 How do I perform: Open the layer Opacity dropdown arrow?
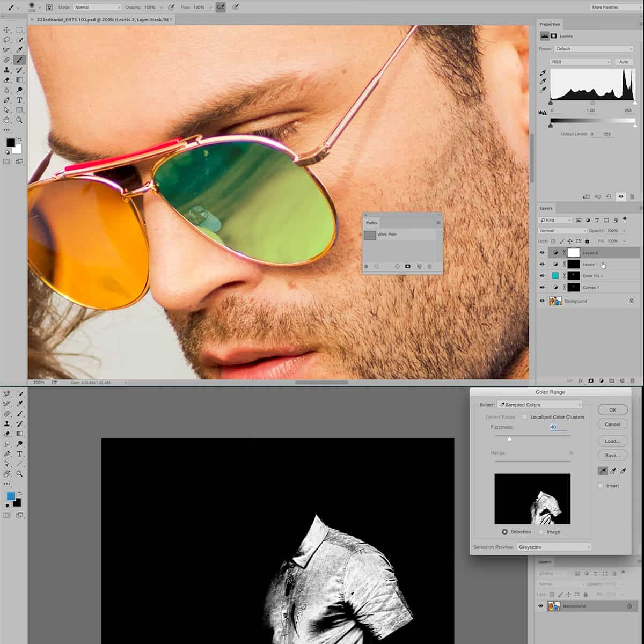pos(625,230)
